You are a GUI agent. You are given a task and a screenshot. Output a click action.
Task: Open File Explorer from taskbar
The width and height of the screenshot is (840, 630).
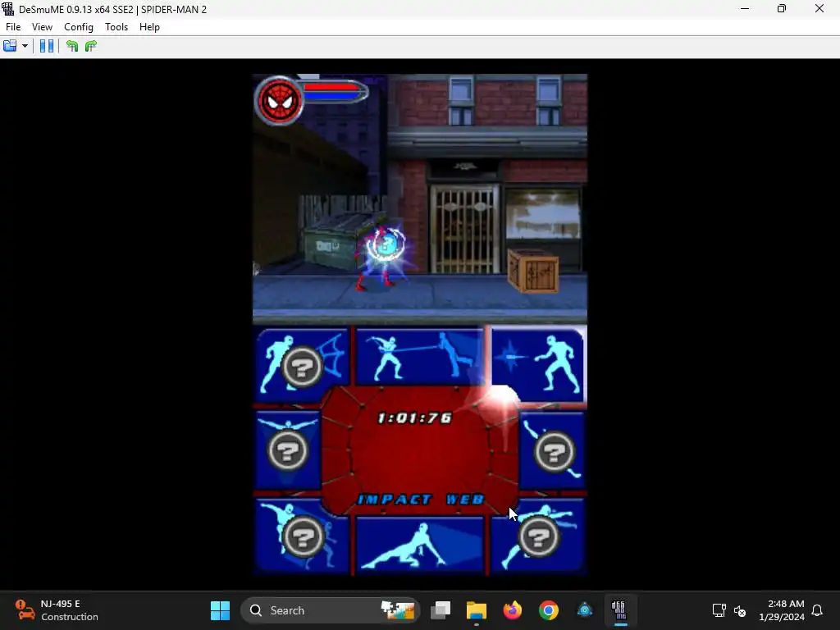point(477,610)
